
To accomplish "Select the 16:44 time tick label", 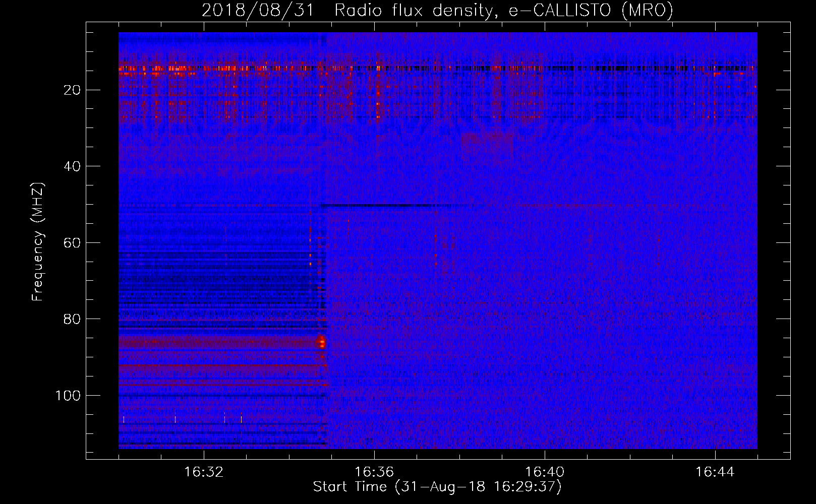I will coord(715,472).
